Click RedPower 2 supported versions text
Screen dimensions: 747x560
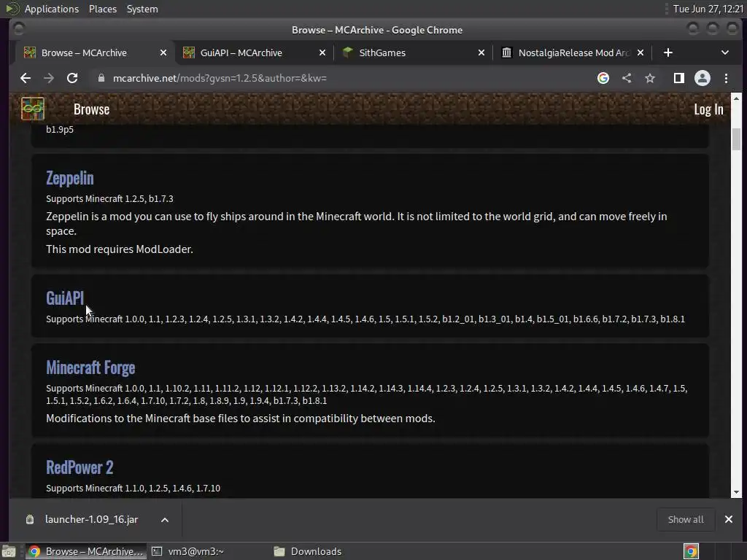[133, 488]
